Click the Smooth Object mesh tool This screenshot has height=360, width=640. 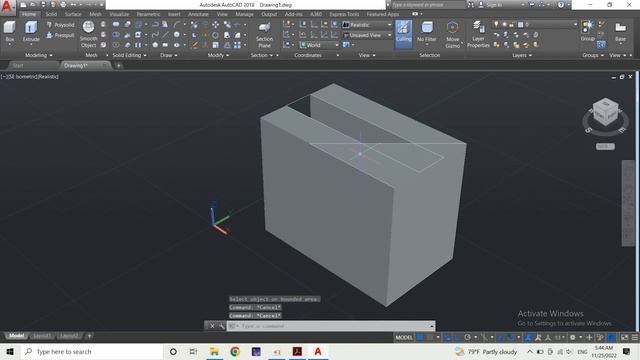pyautogui.click(x=88, y=34)
